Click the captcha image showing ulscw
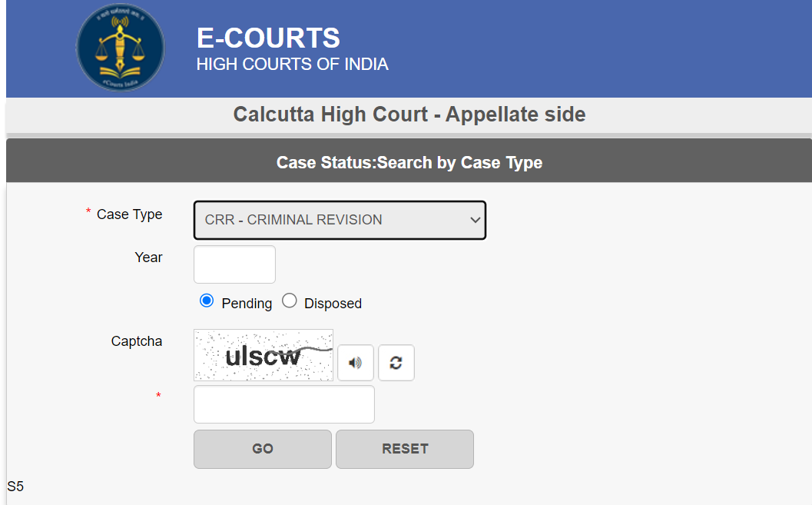The height and width of the screenshot is (505, 812). coord(263,355)
